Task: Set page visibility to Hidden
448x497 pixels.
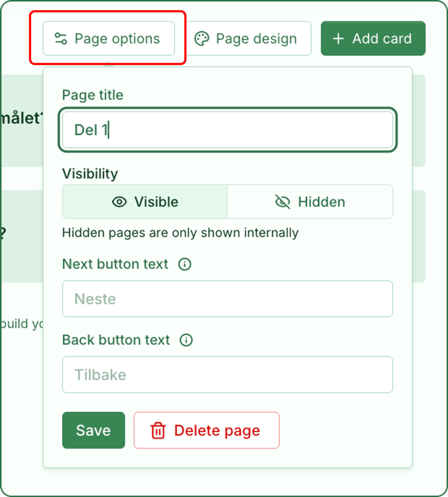Action: point(310,202)
